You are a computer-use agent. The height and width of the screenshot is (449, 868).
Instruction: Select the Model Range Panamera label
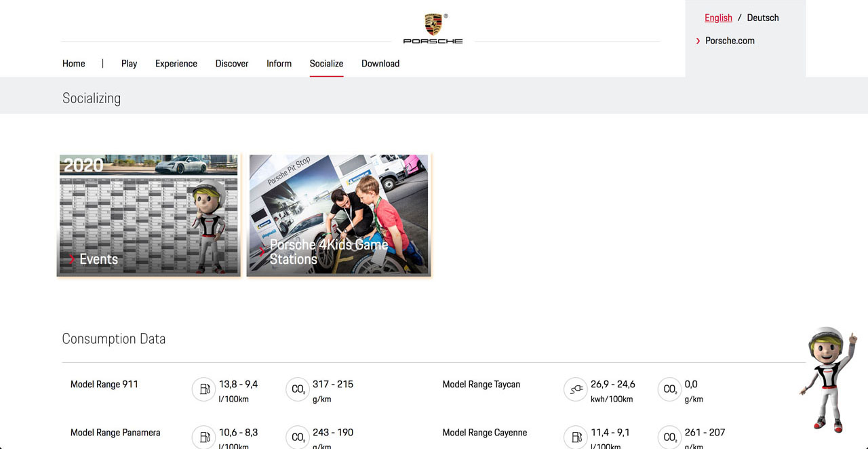click(115, 433)
